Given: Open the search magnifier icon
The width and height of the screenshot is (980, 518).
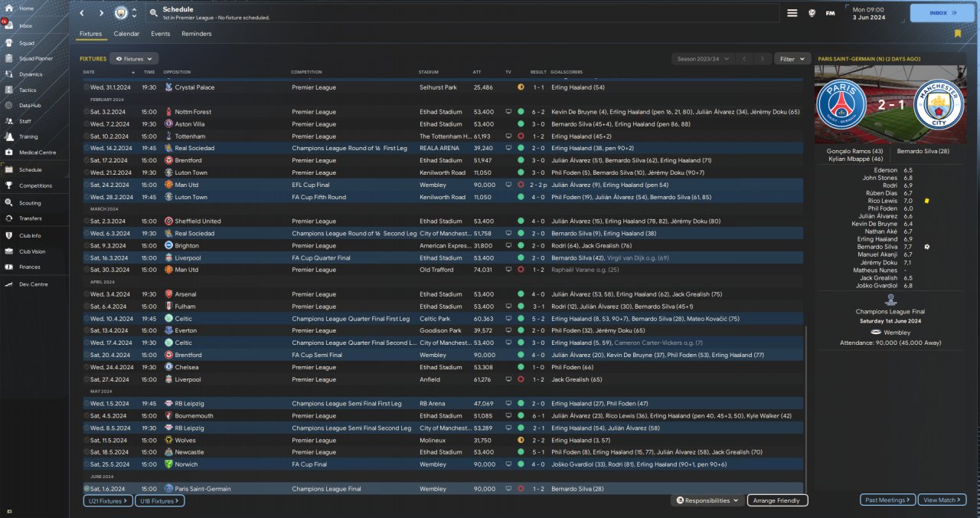Looking at the screenshot, I should coord(154,13).
